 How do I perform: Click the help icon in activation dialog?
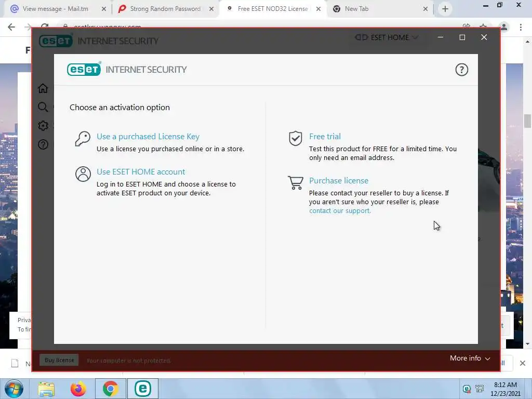tap(461, 70)
